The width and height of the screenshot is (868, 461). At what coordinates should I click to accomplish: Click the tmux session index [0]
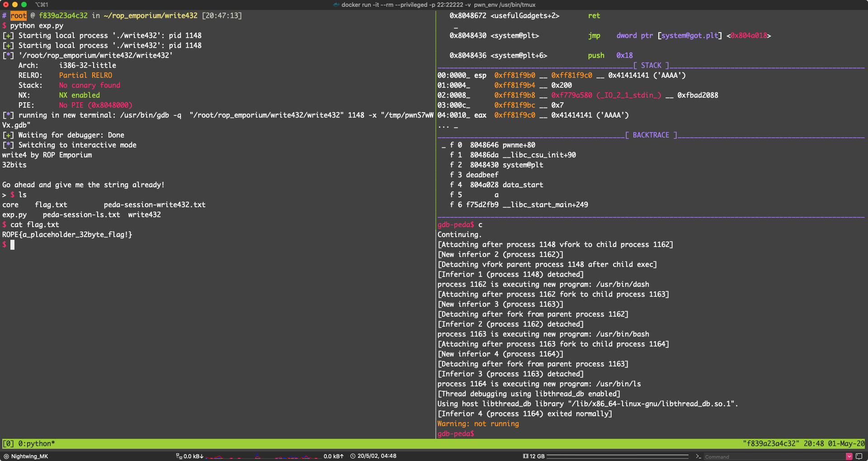pyautogui.click(x=8, y=444)
